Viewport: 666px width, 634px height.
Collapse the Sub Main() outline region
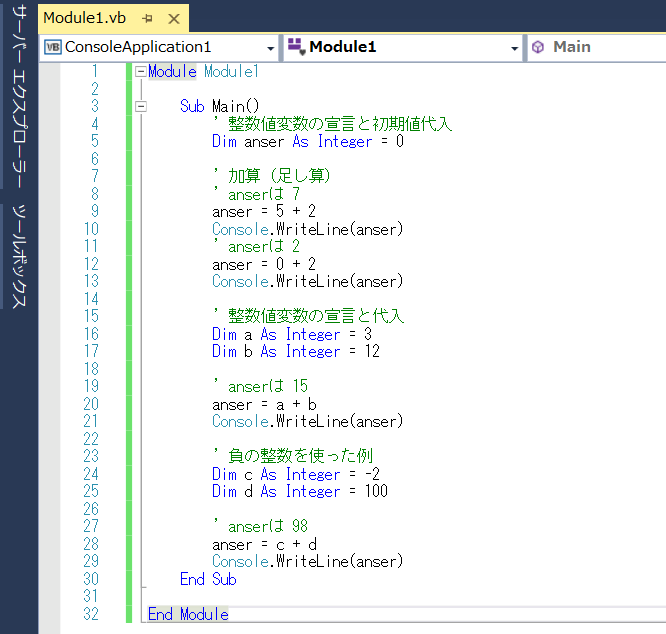coord(141,106)
